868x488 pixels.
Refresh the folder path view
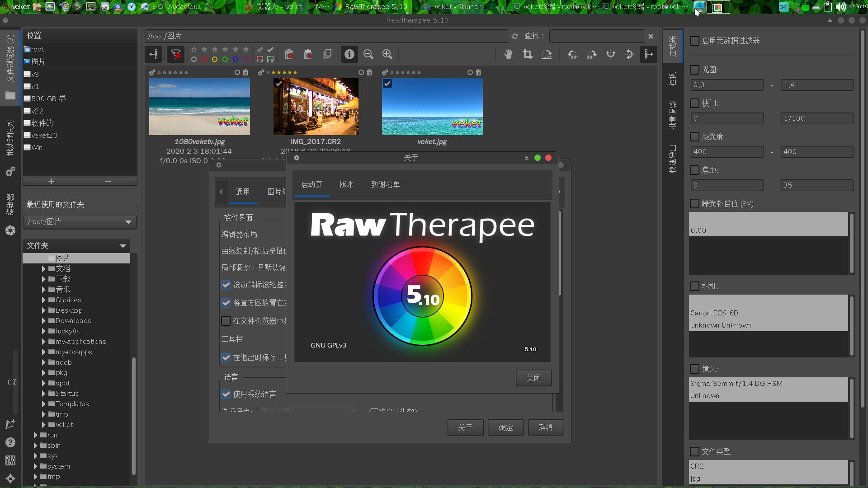514,36
